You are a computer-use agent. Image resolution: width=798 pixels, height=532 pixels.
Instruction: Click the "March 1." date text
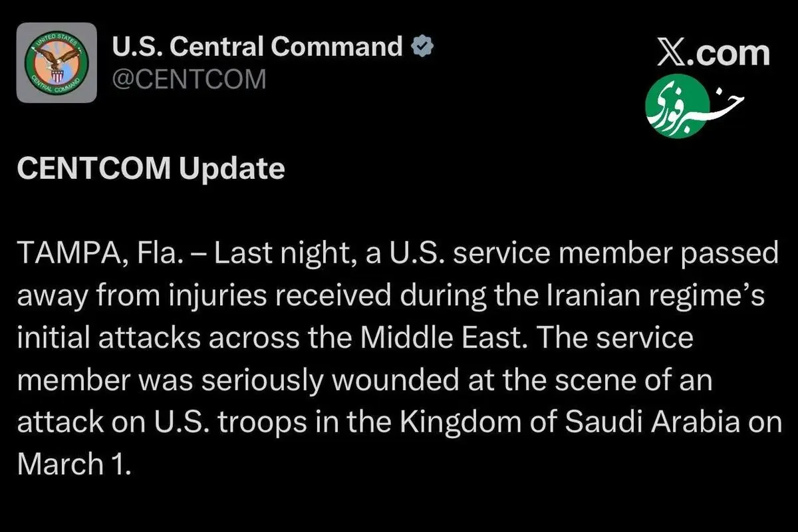pyautogui.click(x=72, y=465)
